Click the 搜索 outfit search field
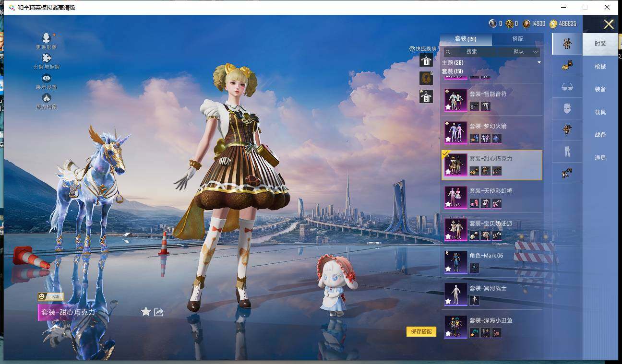 tap(470, 52)
